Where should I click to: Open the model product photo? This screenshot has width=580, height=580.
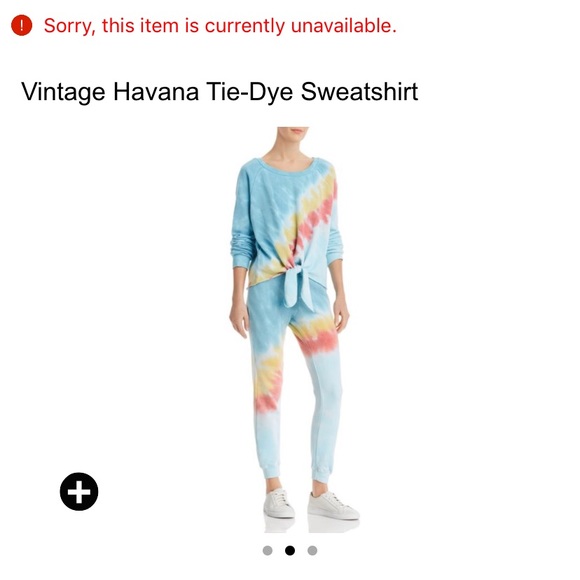pos(290,330)
